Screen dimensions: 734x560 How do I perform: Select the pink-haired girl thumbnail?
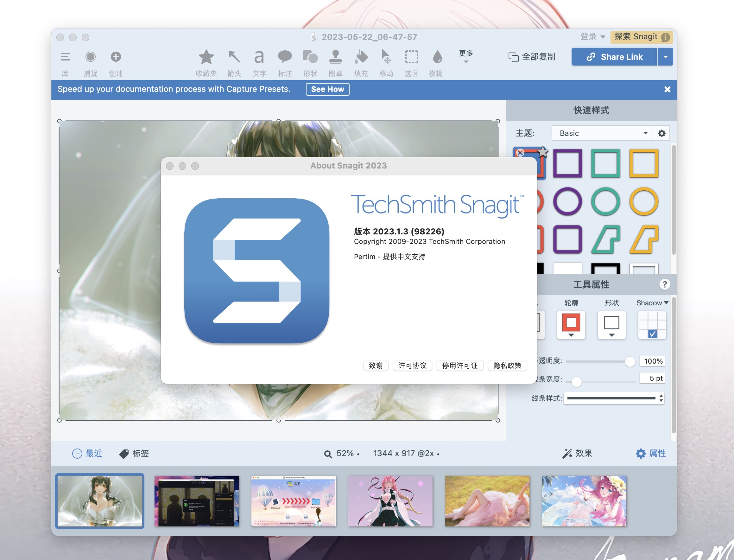(x=390, y=501)
